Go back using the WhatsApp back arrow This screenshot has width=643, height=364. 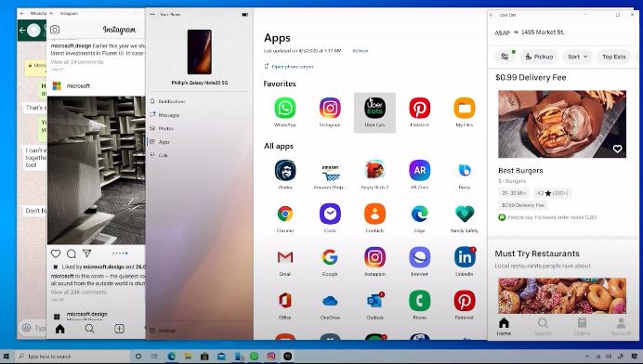22,30
